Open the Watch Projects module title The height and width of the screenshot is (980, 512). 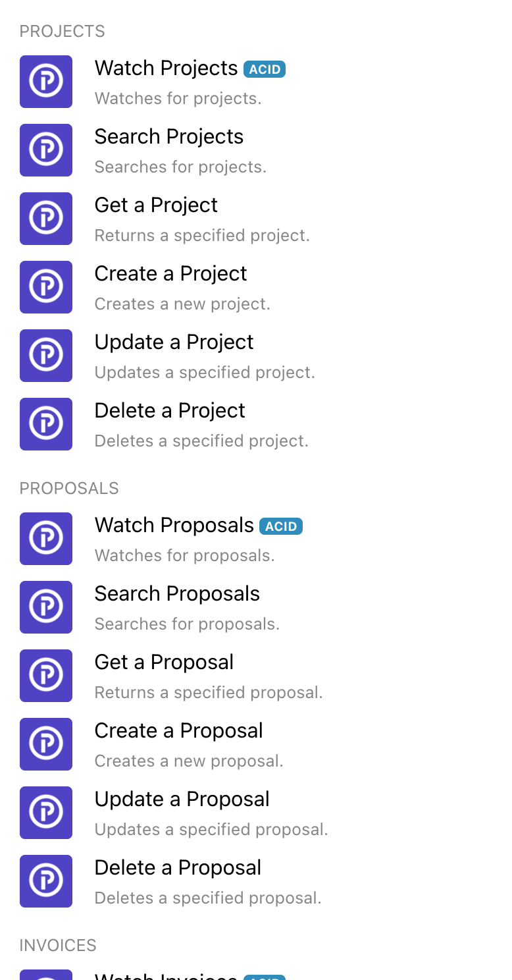click(166, 68)
